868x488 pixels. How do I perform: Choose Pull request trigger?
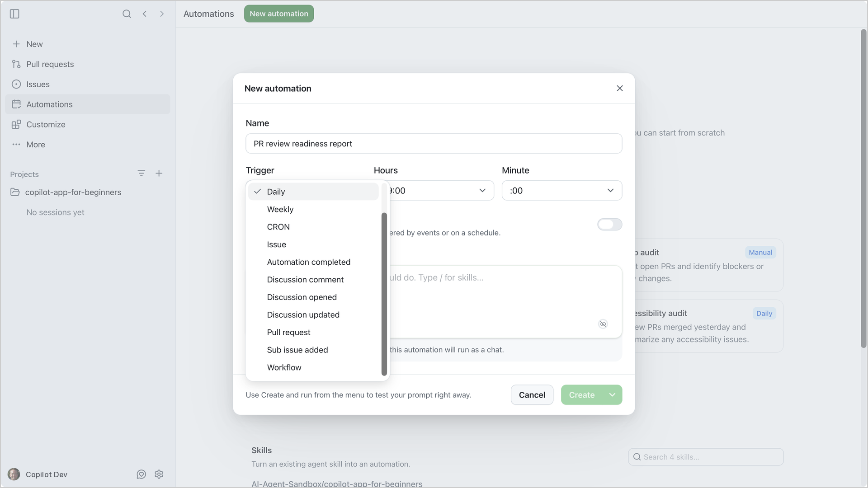tap(313, 333)
